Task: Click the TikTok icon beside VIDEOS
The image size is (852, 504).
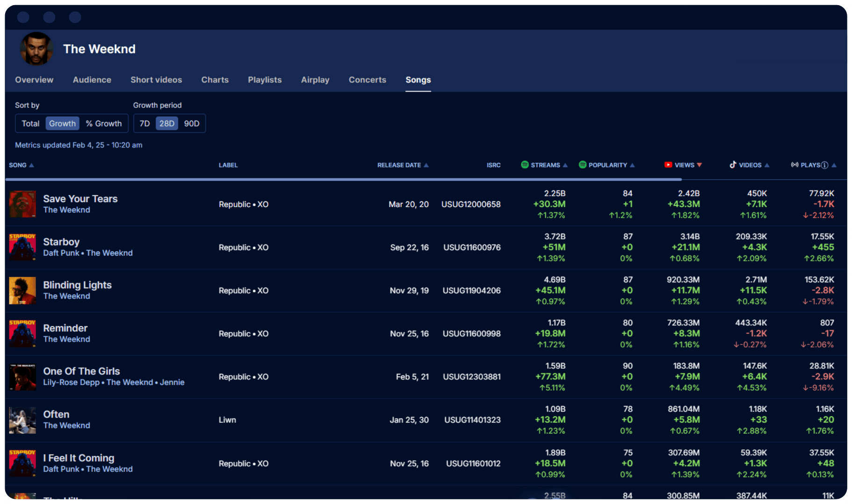Action: [733, 165]
